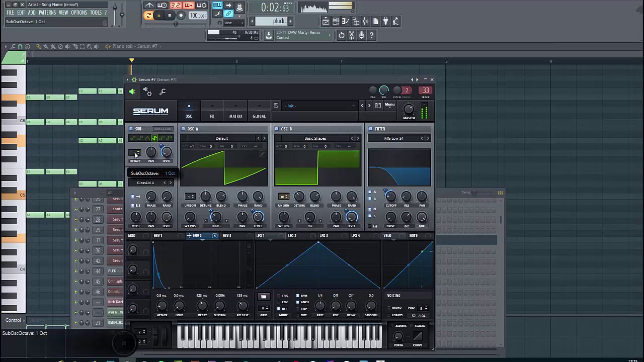Click the wrench icon in Serum wrapper
The width and height of the screenshot is (644, 362).
(x=163, y=92)
